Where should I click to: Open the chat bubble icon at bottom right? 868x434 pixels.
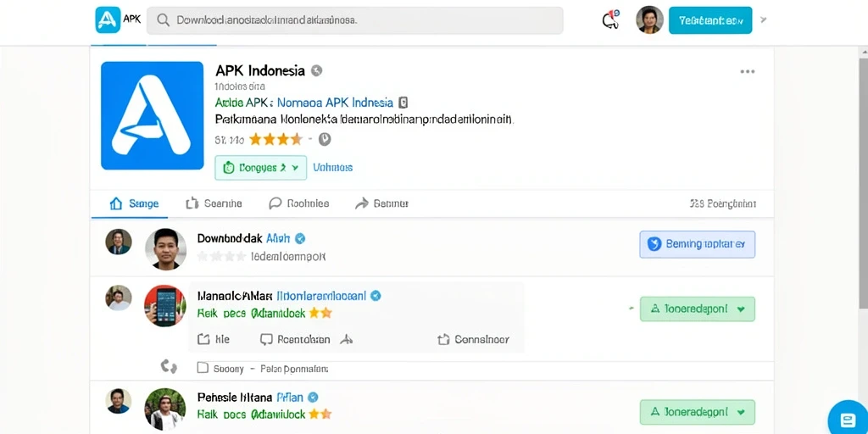tap(848, 418)
